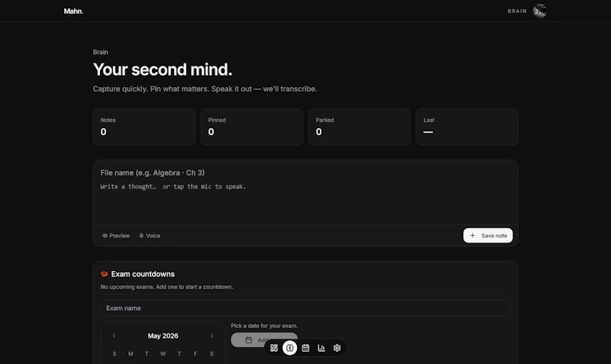Click the BRAIN label in top bar
Viewport: 611px width, 364px height.
tap(517, 11)
